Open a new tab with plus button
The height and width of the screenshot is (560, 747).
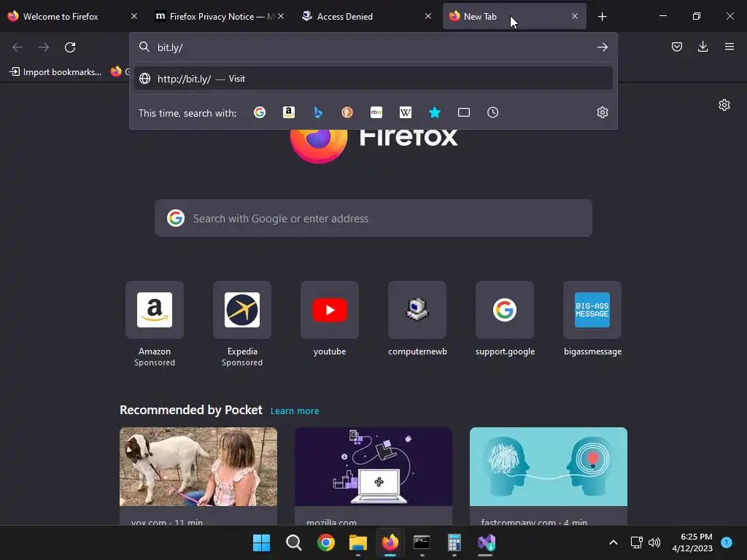[x=602, y=17]
